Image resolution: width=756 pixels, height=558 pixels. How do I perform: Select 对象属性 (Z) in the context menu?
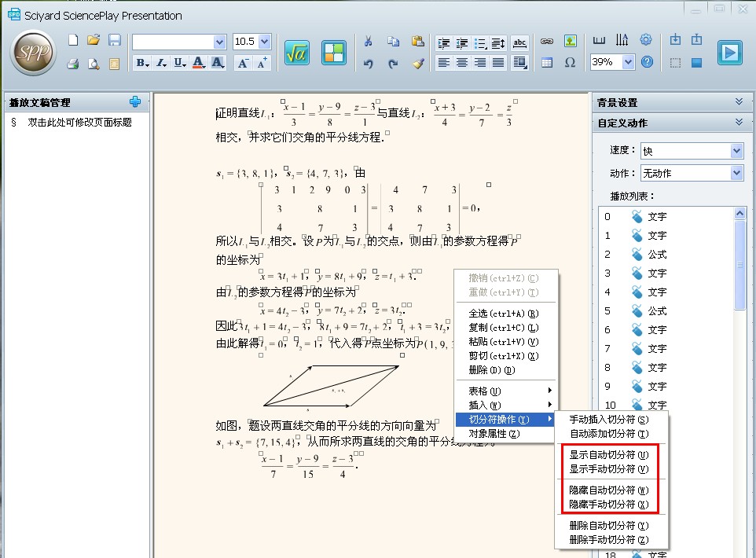505,434
